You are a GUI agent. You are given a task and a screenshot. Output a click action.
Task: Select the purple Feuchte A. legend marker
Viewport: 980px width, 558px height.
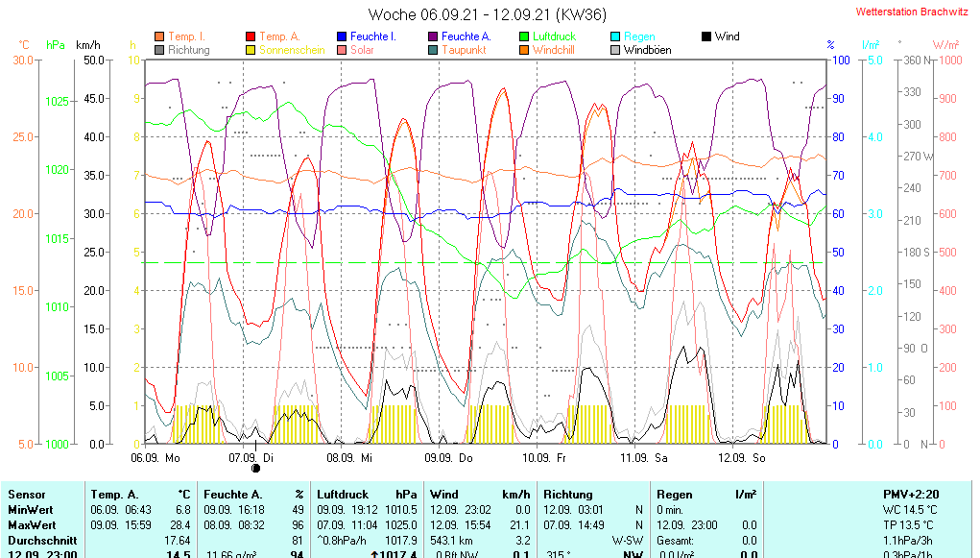[x=433, y=36]
